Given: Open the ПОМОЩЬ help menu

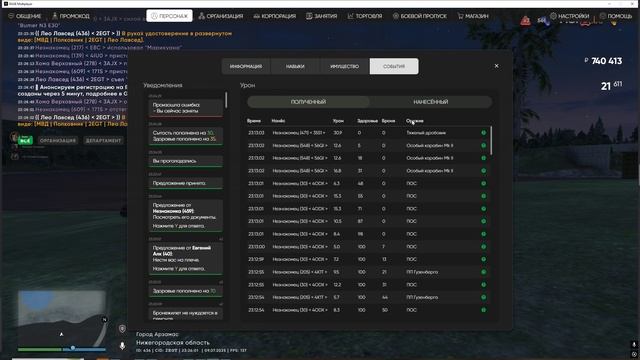Looking at the screenshot, I should pyautogui.click(x=616, y=16).
